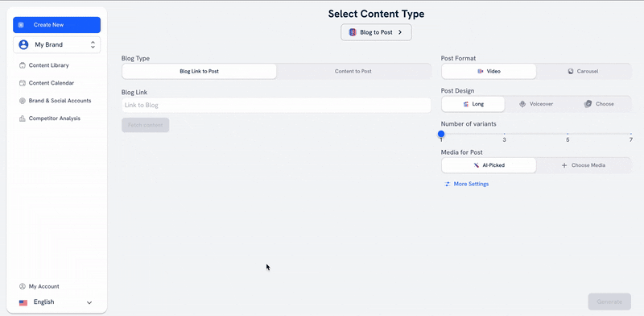Click the More Settings sliders icon
Image resolution: width=644 pixels, height=316 pixels.
448,184
